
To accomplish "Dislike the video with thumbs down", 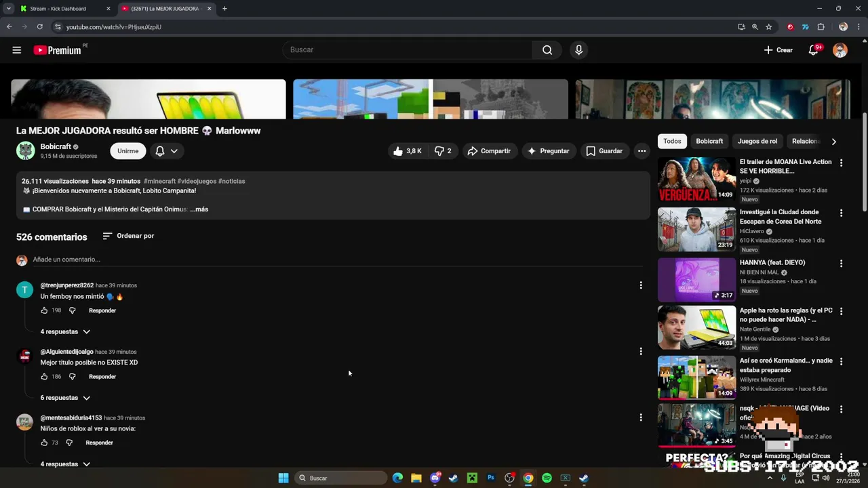I will point(443,151).
